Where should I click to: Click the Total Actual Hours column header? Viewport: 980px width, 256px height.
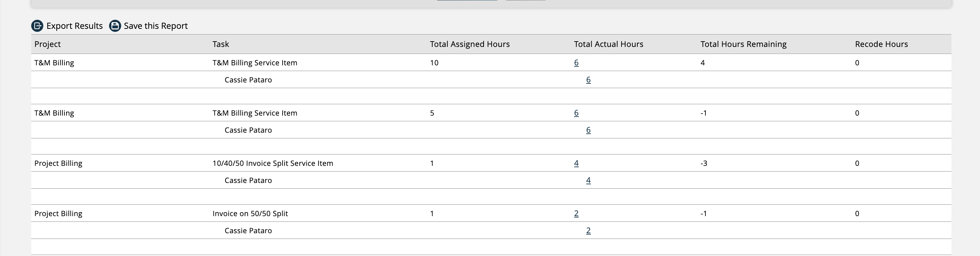608,44
